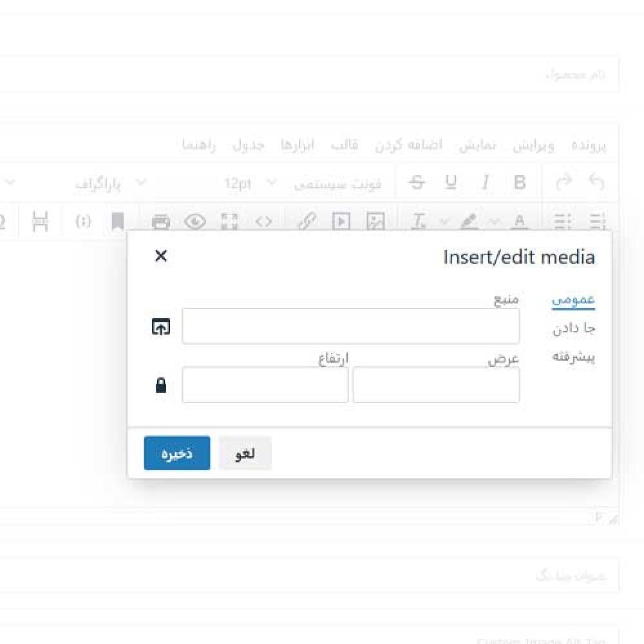Open the پاراگراف block format dropdown

coord(109,184)
